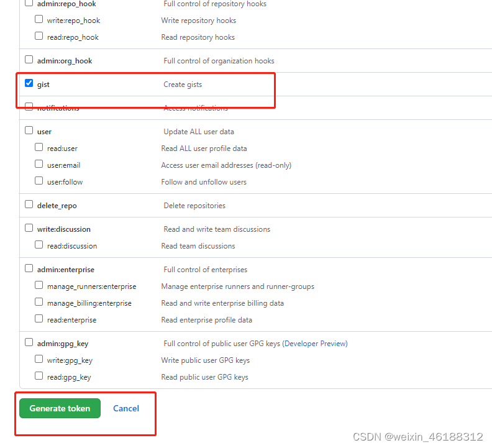Check the user scope checkbox

click(29, 130)
